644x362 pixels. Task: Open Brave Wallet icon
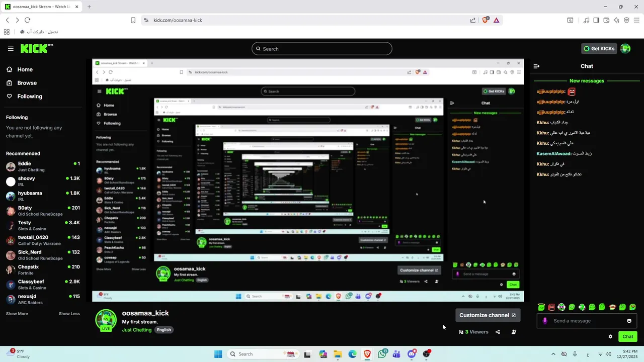tap(606, 20)
